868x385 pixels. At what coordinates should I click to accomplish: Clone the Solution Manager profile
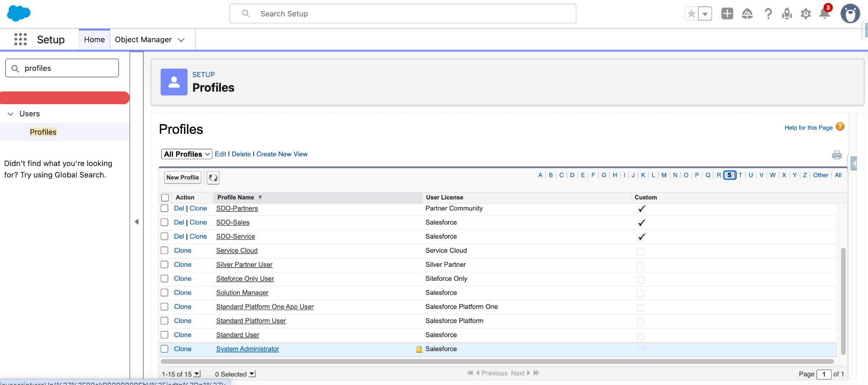[183, 293]
